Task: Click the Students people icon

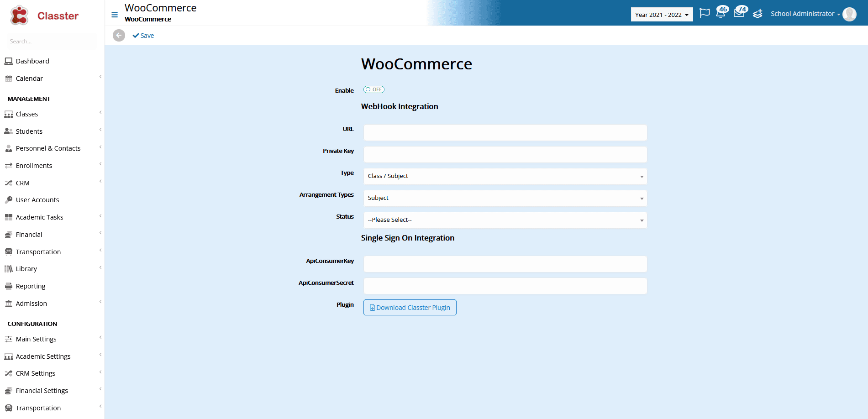Action: (9, 131)
